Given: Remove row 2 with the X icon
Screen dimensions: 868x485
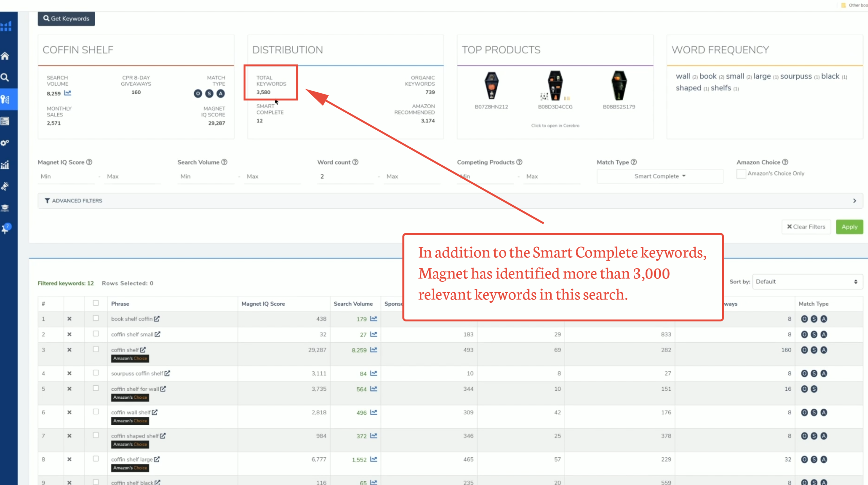Looking at the screenshot, I should 69,334.
